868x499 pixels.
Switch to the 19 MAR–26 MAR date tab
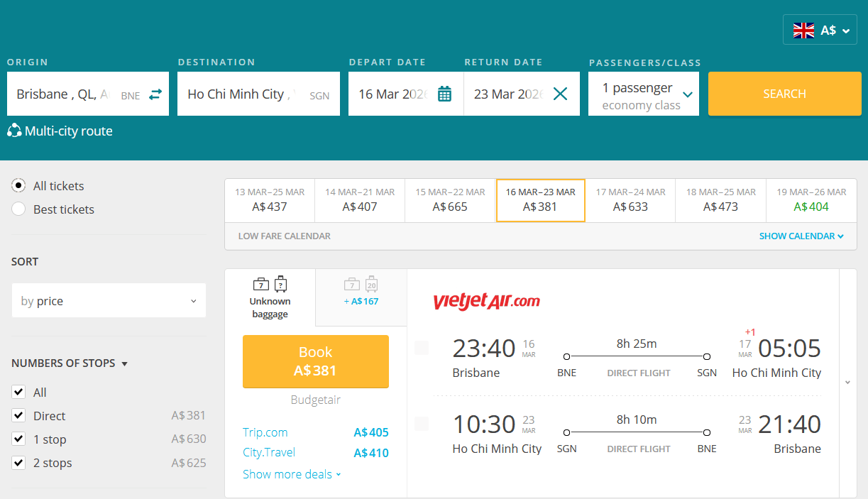point(811,200)
